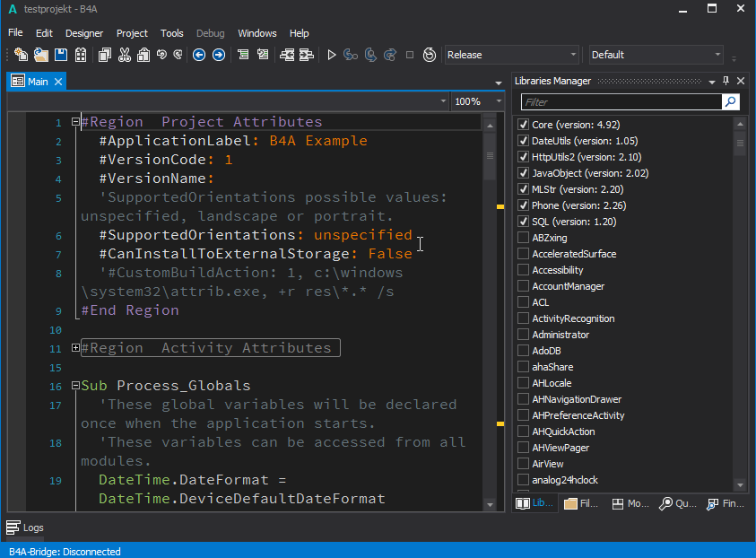
Task: Click the Open project folder icon
Action: click(x=41, y=55)
